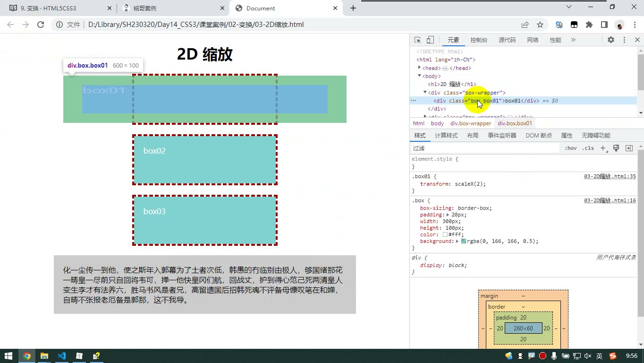Select body in the DOM breadcrumb
The image size is (644, 363).
coord(437,123)
